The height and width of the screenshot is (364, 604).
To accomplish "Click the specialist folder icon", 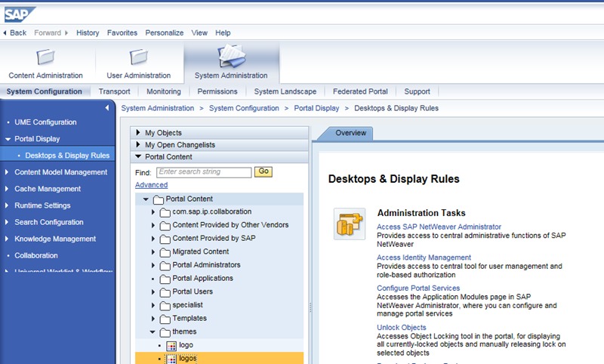I will (x=165, y=306).
